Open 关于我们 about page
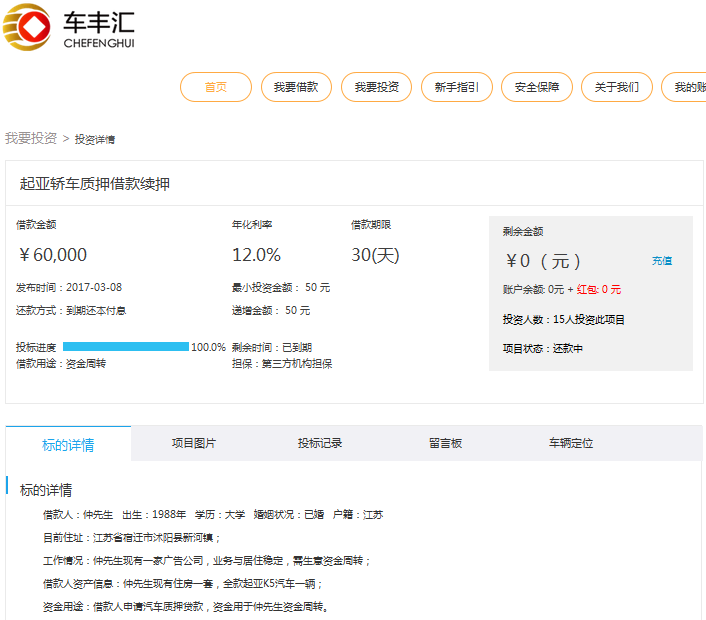This screenshot has width=706, height=620. pos(616,87)
